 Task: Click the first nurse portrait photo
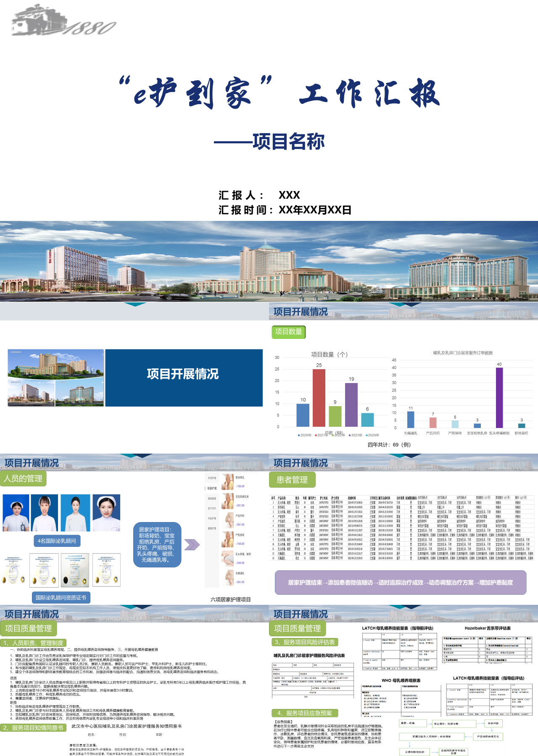point(16,513)
